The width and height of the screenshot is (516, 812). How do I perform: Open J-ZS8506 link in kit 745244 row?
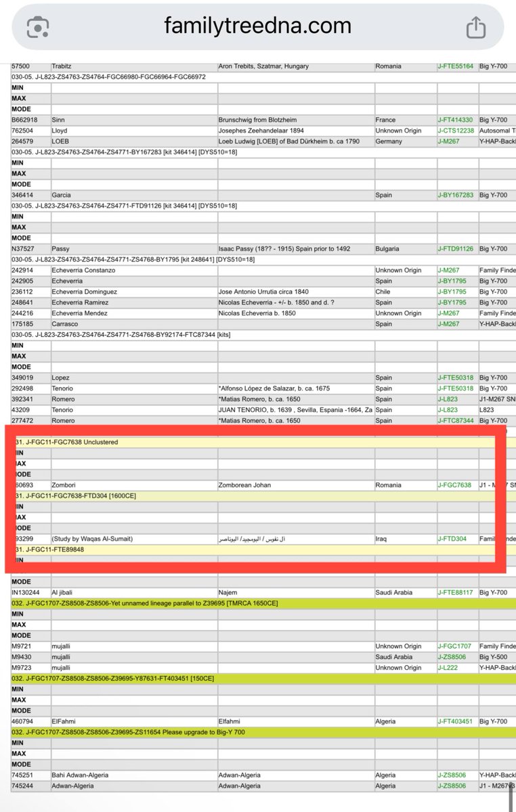453,786
